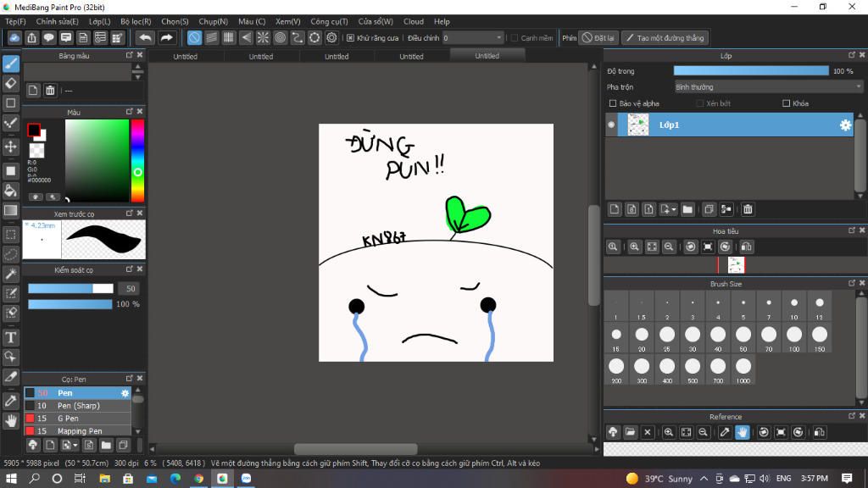
Task: Pick the Bucket fill tool
Action: [10, 191]
